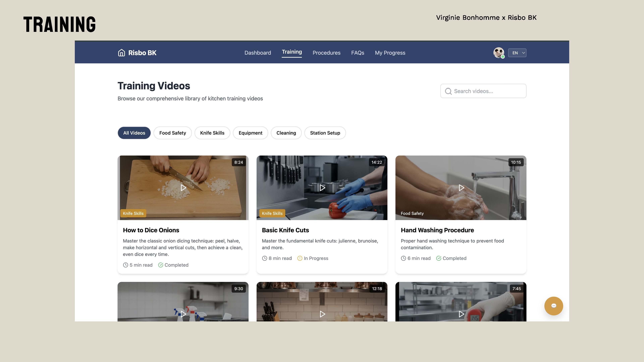The height and width of the screenshot is (362, 644).
Task: Go to the Dashboard nav item
Action: coord(257,53)
